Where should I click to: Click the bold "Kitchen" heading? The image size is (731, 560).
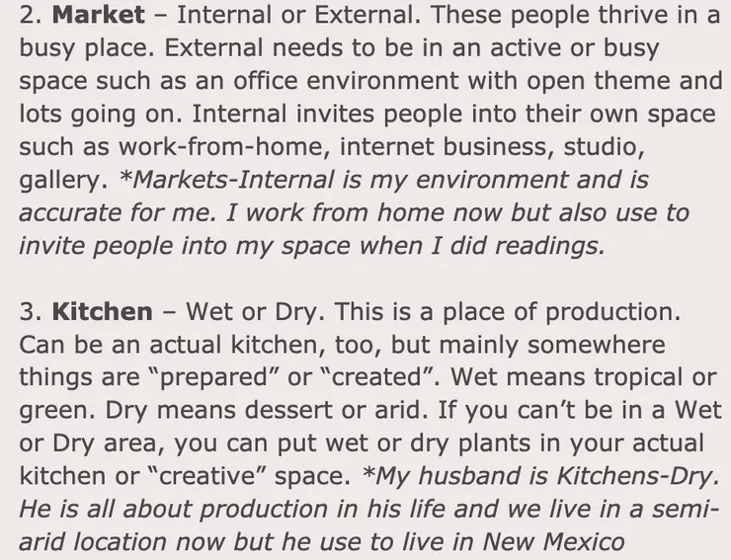coord(102,312)
